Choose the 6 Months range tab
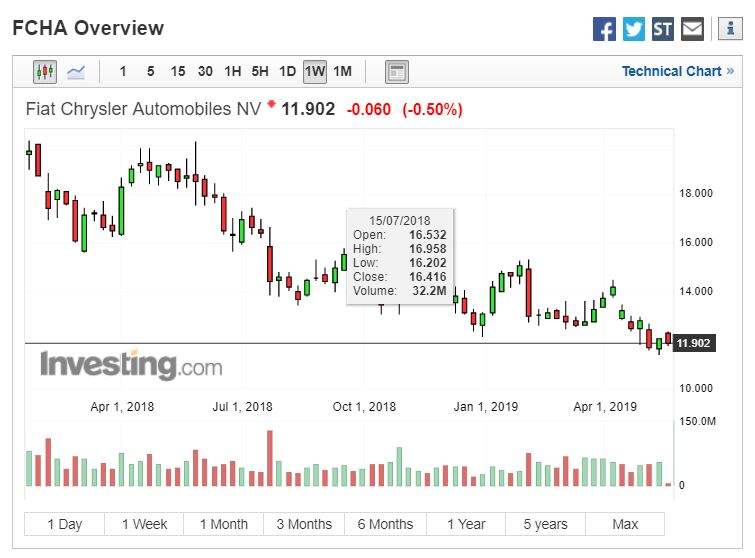This screenshot has width=755, height=558. tap(385, 524)
